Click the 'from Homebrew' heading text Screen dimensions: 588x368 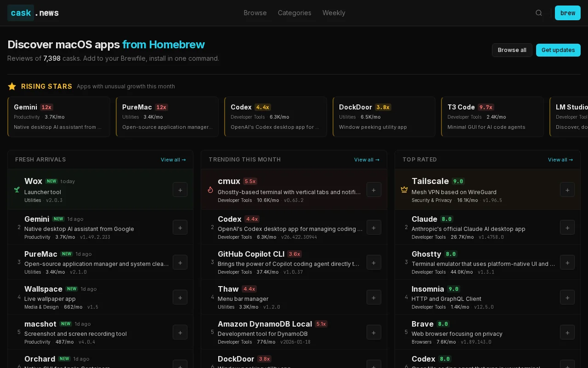pyautogui.click(x=164, y=45)
